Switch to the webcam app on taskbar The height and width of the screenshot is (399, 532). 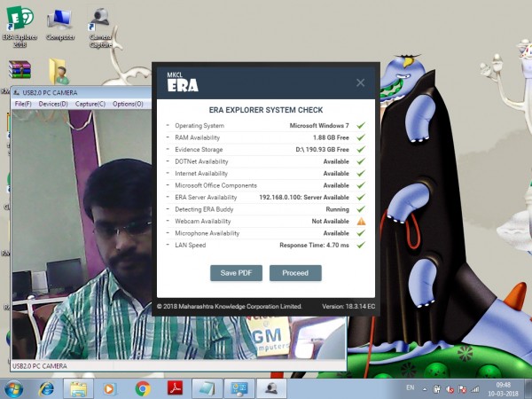pos(271,389)
